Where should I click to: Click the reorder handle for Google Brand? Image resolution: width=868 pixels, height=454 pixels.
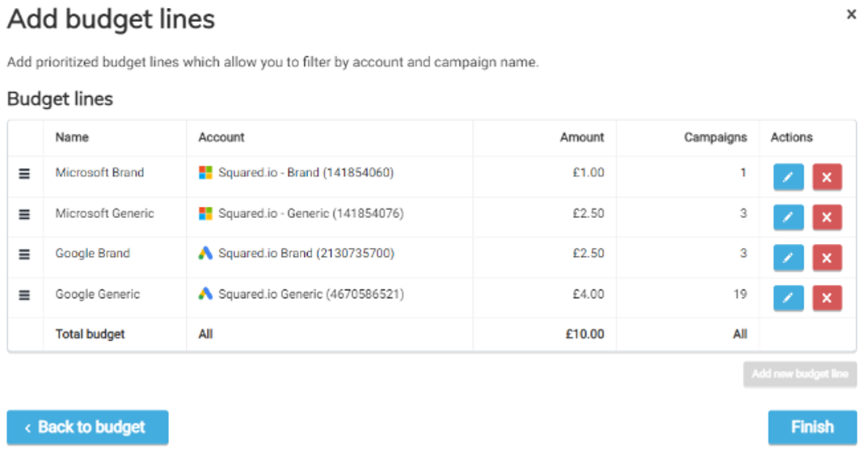pyautogui.click(x=24, y=254)
